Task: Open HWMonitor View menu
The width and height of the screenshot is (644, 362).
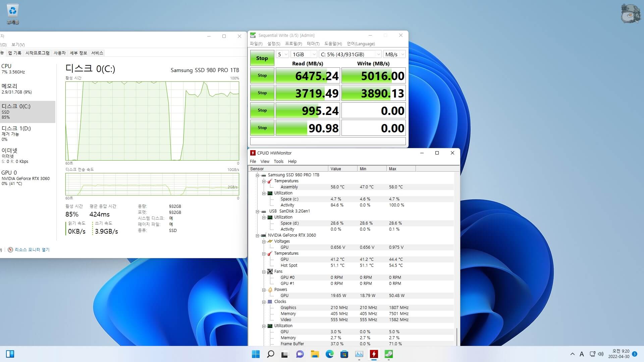Action: pyautogui.click(x=265, y=161)
